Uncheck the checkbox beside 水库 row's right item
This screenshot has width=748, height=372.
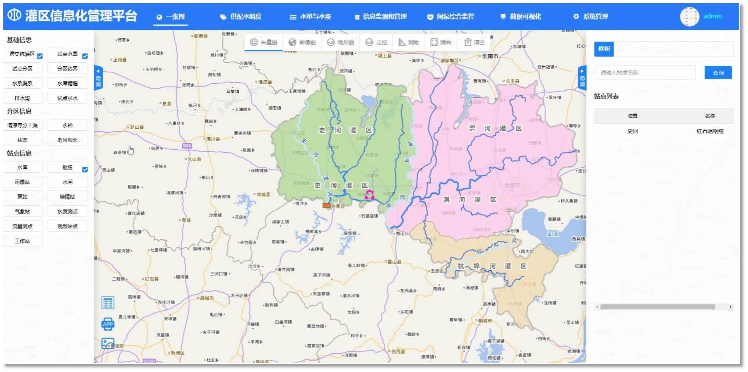[x=85, y=169]
